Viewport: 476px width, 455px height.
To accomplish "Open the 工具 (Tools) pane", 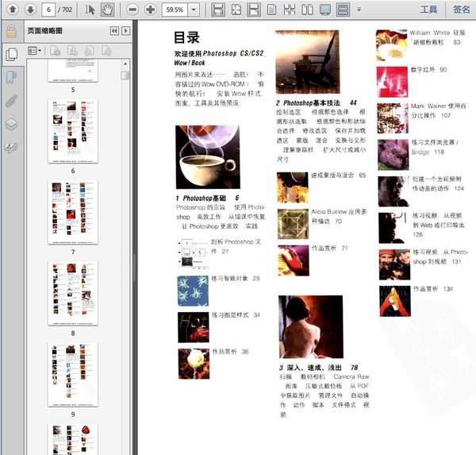I will pos(428,10).
